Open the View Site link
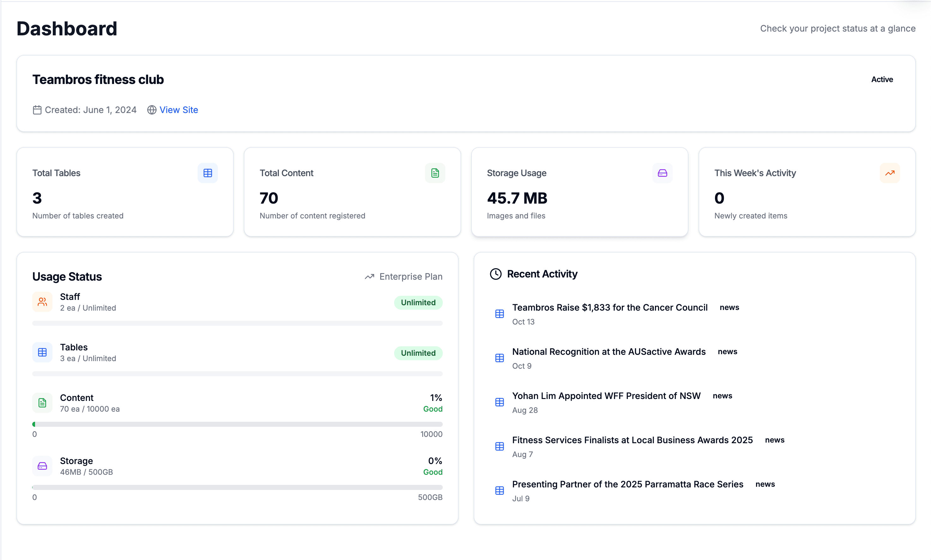 pos(178,110)
